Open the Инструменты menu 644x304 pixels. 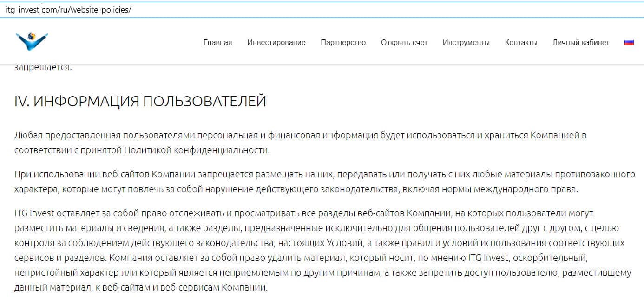click(466, 42)
